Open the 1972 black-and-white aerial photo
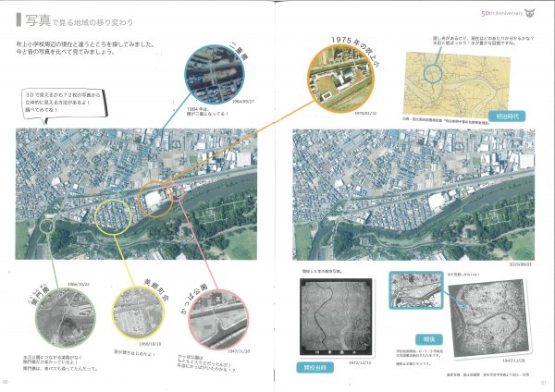 pos(336,317)
